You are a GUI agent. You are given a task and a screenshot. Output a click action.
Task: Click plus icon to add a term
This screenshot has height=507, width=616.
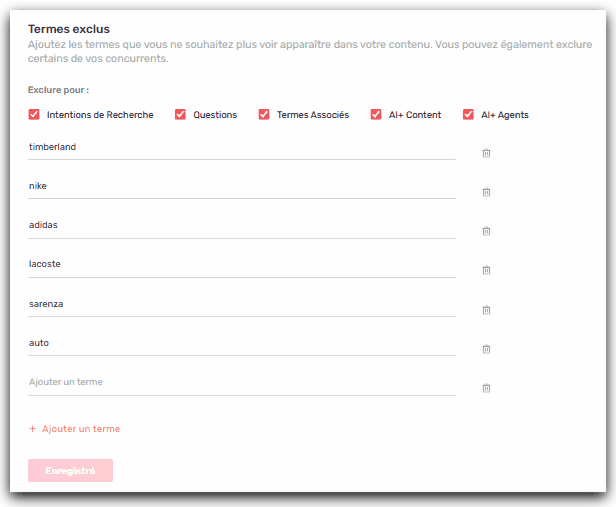click(33, 429)
